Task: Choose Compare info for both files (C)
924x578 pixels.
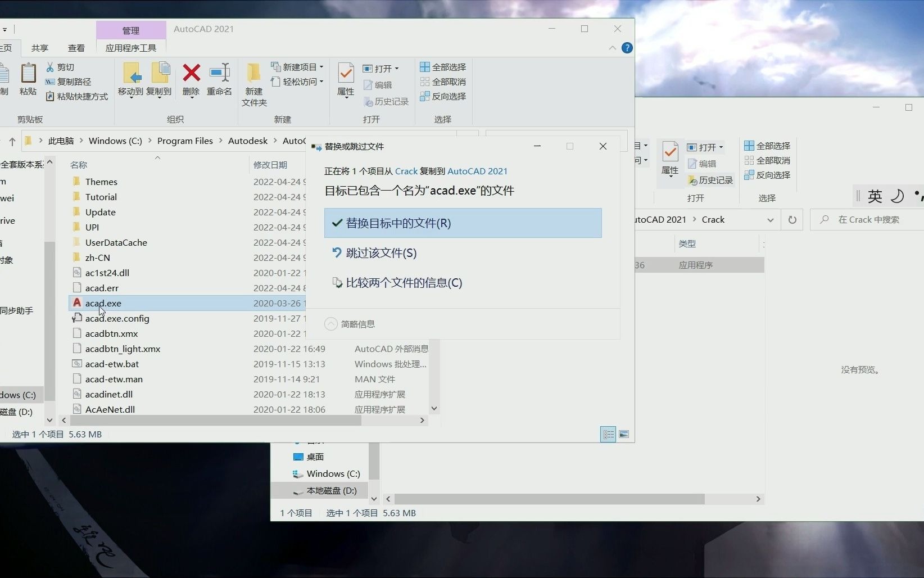Action: pyautogui.click(x=463, y=283)
